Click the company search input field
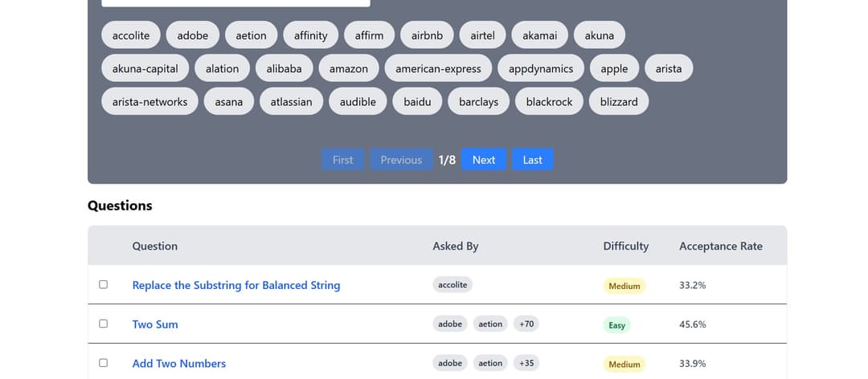The width and height of the screenshot is (868, 379). click(x=235, y=2)
